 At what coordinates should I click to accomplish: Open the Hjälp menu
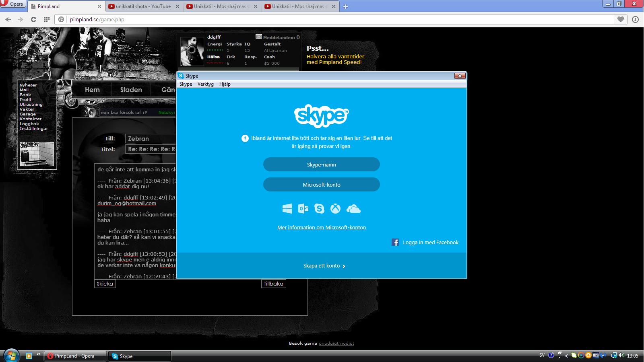coord(225,84)
